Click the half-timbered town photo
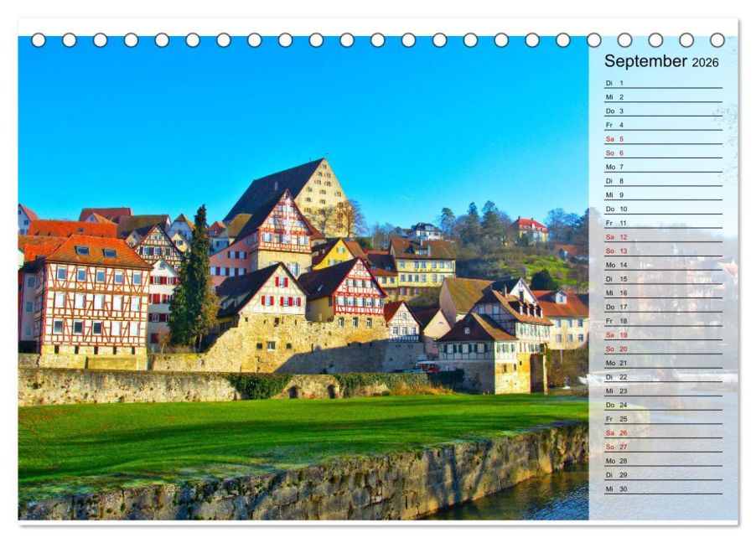756x543 pixels. [x=303, y=278]
